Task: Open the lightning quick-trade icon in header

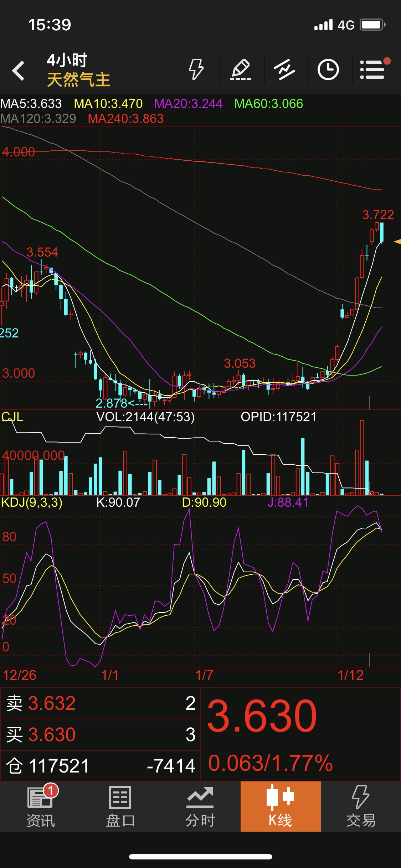Action: tap(196, 69)
